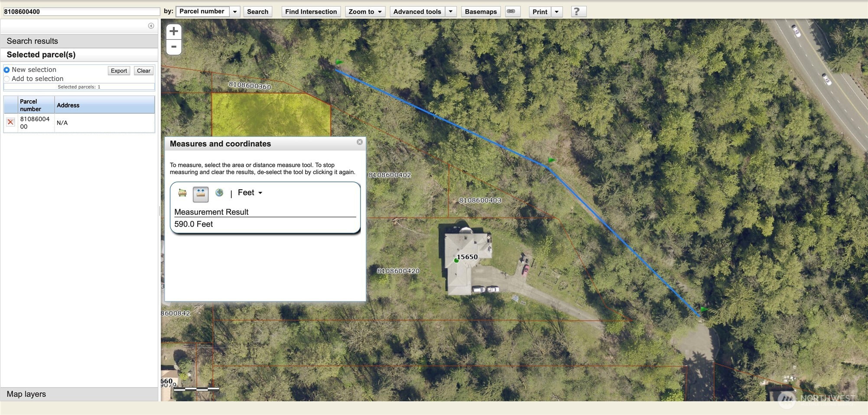Expand the Parcel number search type dropdown
The height and width of the screenshot is (415, 868).
point(234,12)
